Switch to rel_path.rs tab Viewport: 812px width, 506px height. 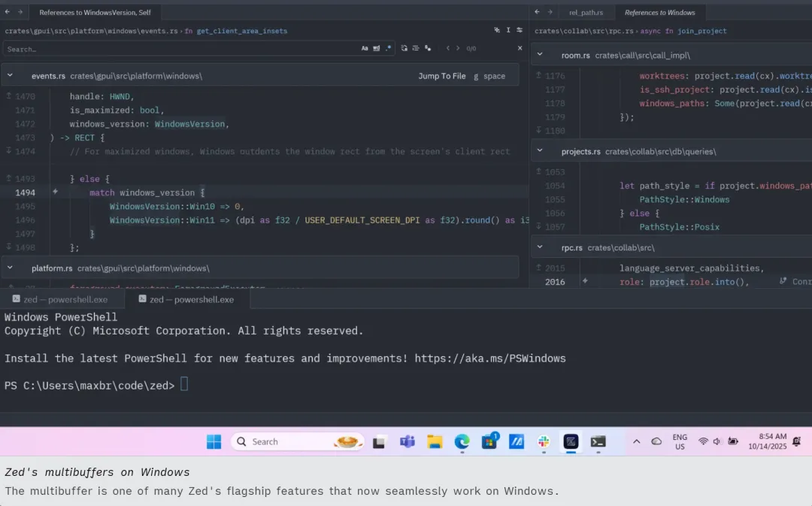tap(586, 13)
